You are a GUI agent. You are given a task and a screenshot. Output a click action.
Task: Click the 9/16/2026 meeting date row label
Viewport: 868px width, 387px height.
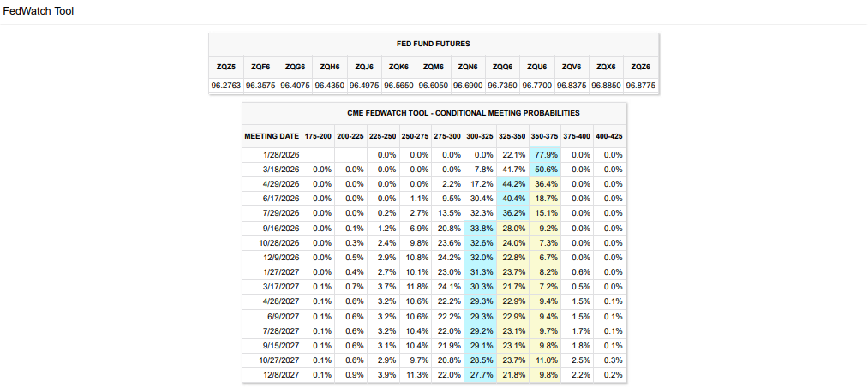tap(282, 229)
